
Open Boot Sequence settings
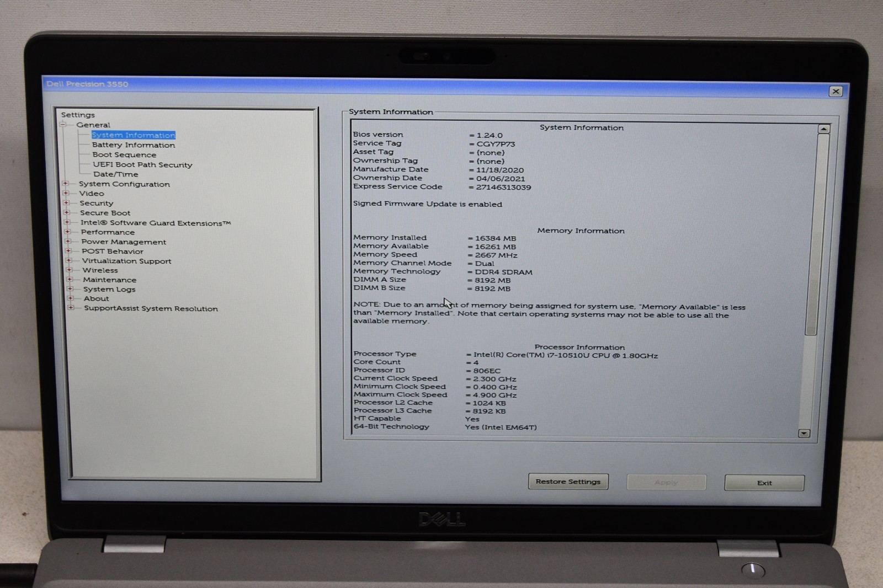pos(124,155)
